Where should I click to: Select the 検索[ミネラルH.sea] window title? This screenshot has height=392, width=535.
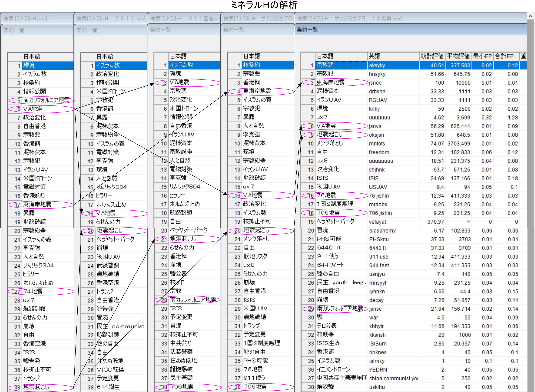tap(25, 18)
